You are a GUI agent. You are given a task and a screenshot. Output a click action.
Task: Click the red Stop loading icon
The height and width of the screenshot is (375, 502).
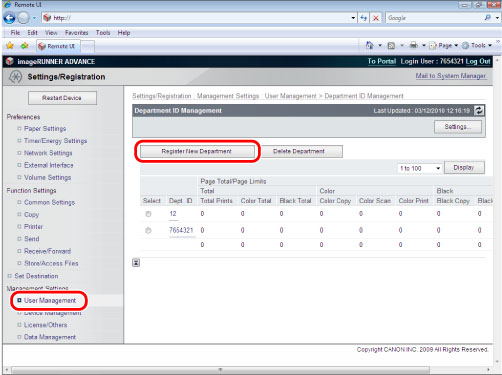point(376,18)
